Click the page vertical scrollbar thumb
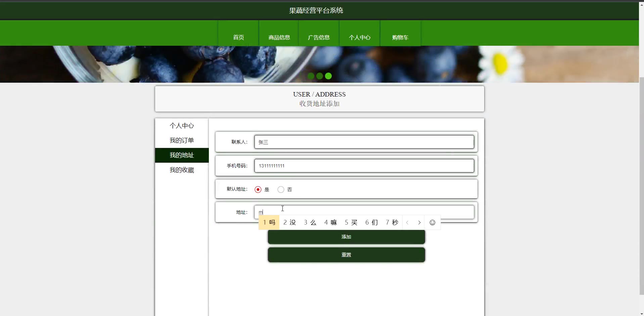644x316 pixels. pyautogui.click(x=641, y=186)
